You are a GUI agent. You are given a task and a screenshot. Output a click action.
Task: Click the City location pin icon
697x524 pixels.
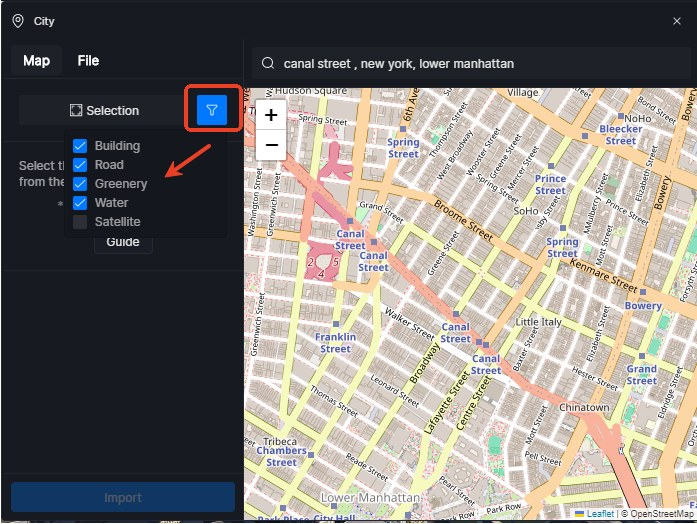pos(18,21)
